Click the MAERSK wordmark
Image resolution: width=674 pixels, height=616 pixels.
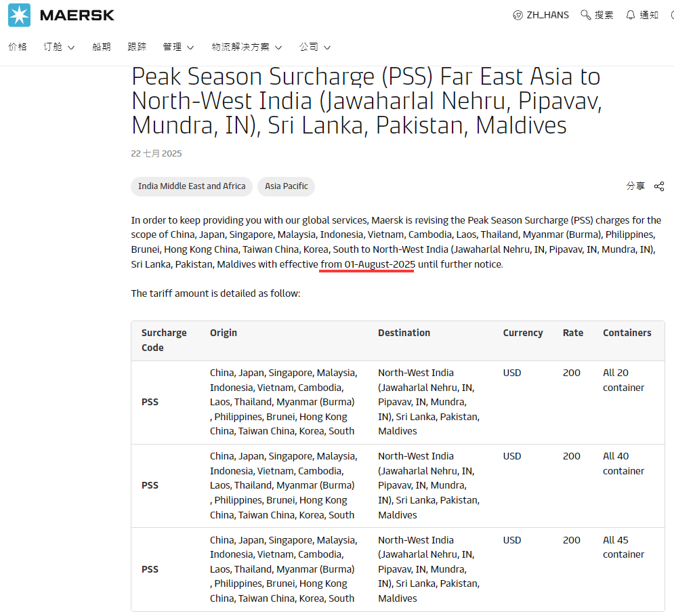click(x=77, y=16)
